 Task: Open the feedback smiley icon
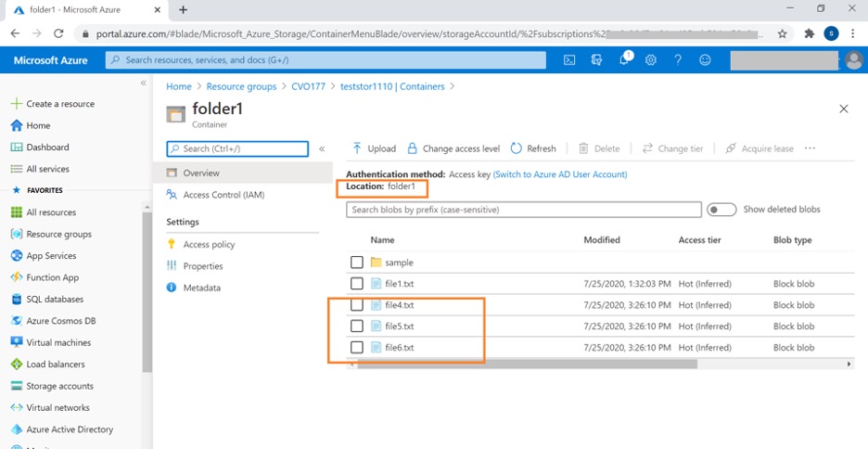(x=705, y=60)
